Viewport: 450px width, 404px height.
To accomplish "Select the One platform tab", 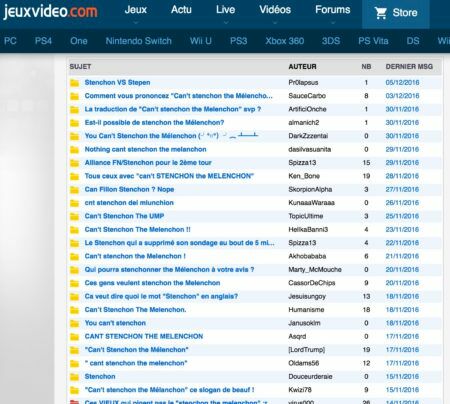I will click(79, 41).
